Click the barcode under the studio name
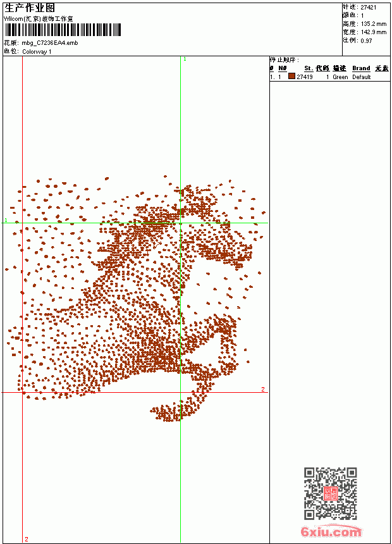This screenshot has width=392, height=544. click(x=63, y=30)
